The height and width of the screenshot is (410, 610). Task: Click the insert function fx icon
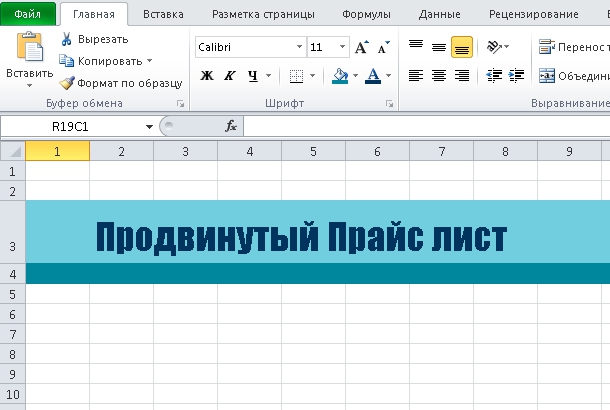pyautogui.click(x=231, y=126)
